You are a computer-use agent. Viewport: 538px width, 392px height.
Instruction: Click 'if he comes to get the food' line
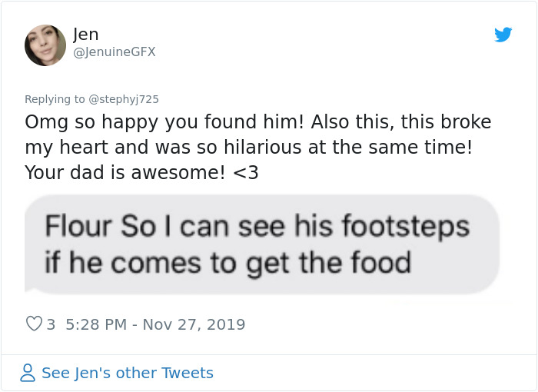point(227,263)
